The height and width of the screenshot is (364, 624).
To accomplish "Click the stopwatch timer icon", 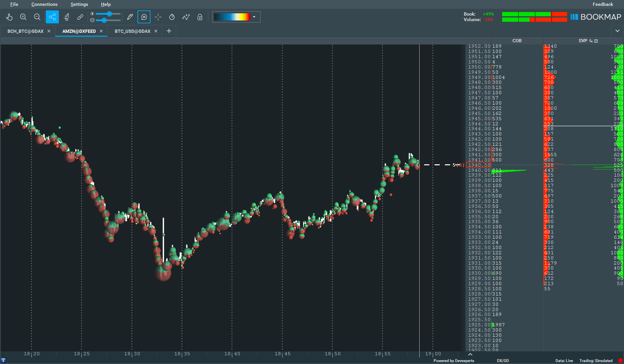I will [172, 17].
